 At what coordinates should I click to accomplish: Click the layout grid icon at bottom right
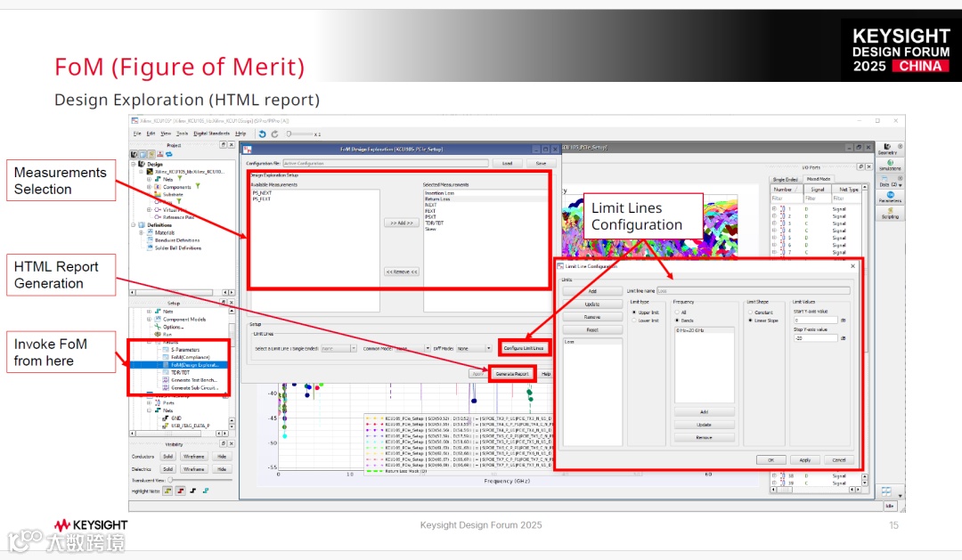(886, 492)
